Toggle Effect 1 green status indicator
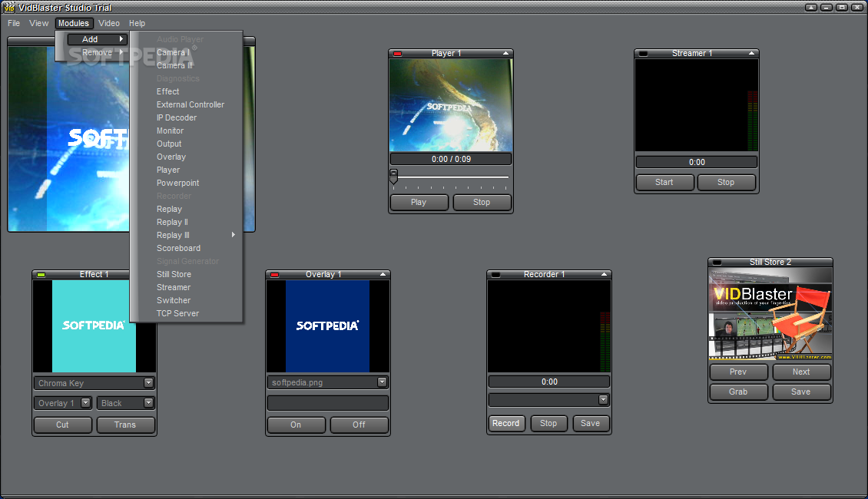This screenshot has height=499, width=868. tap(41, 274)
